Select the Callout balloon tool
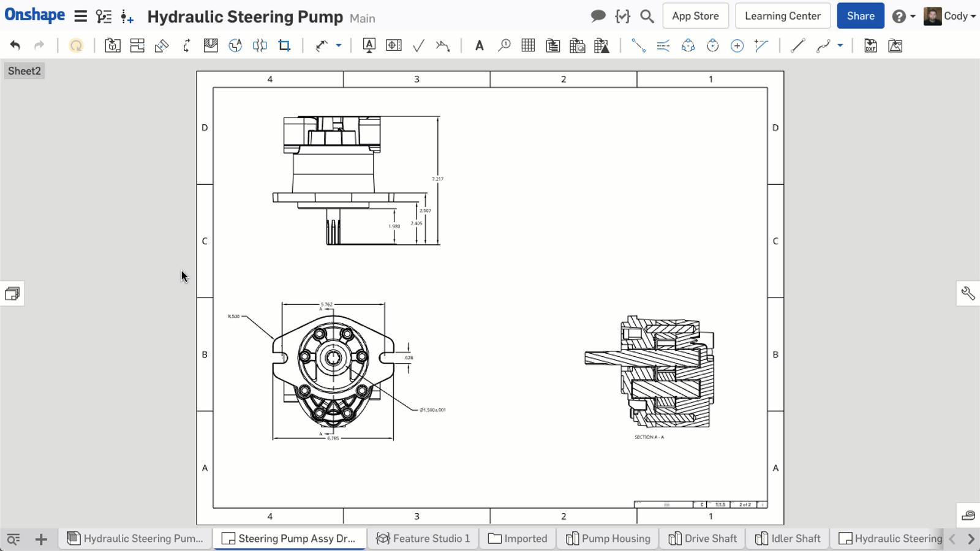The width and height of the screenshot is (980, 551). [504, 45]
